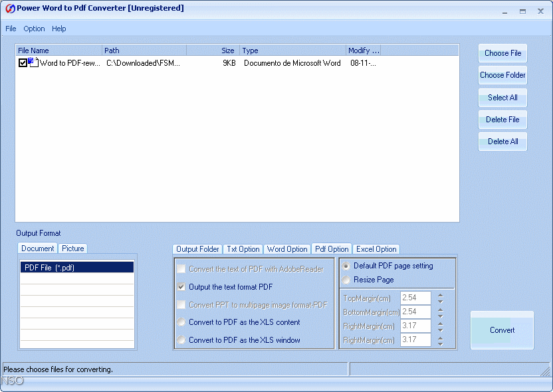The width and height of the screenshot is (553, 392).
Task: Select the "Resize Page" option
Action: pos(346,280)
